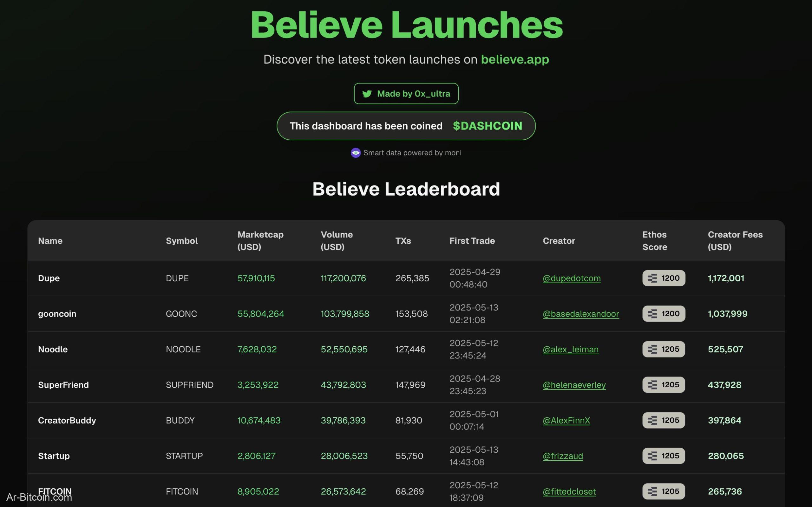Sort by First Trade column header
Image resolution: width=812 pixels, height=507 pixels.
(x=472, y=241)
